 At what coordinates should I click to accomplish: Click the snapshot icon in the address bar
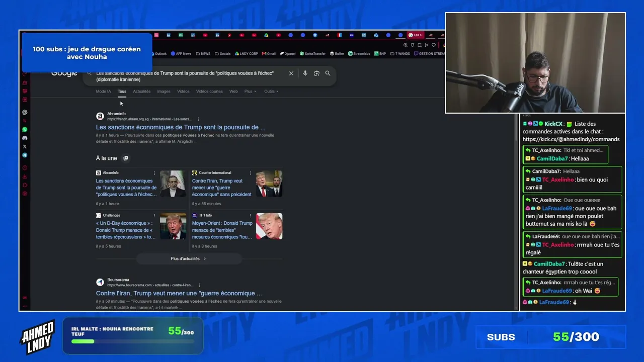tap(420, 45)
